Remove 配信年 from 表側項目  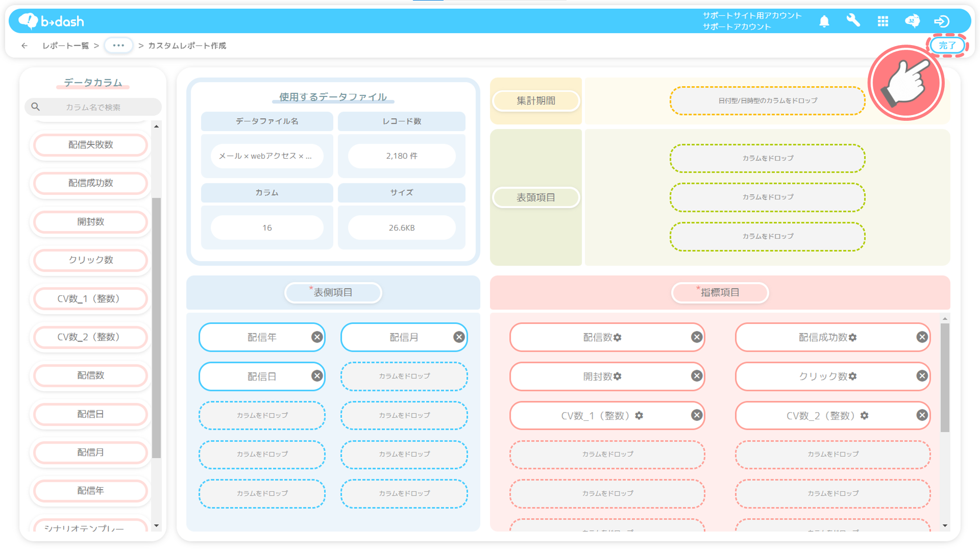[x=317, y=337]
